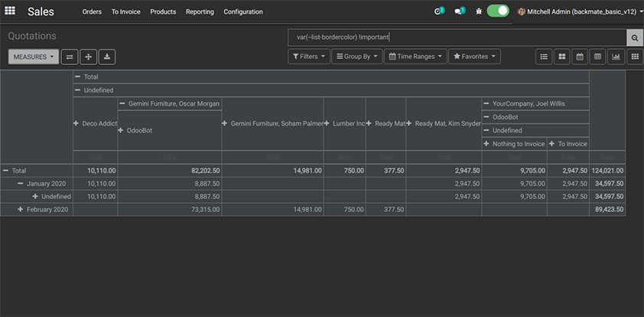Click the 377.50 cell in February row
This screenshot has height=317, width=644.
386,209
